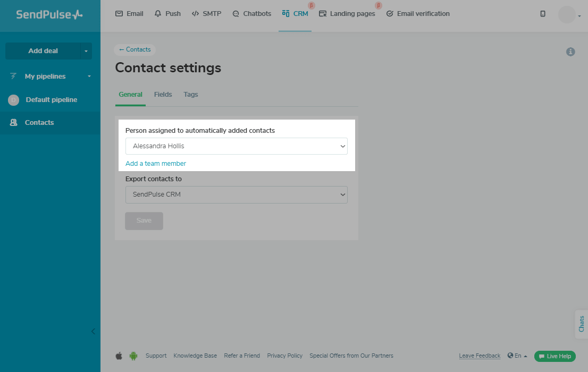Collapse the sidebar with the chevron arrow
The height and width of the screenshot is (372, 588).
(93, 331)
